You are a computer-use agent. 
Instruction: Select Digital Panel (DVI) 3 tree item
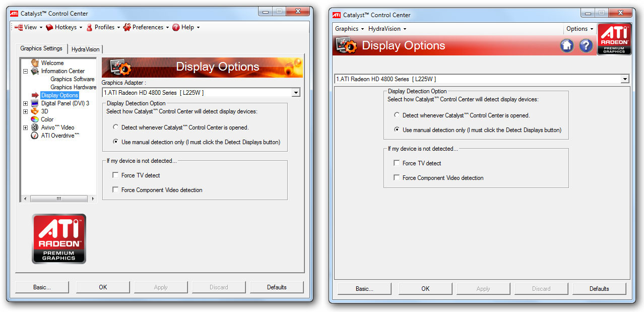click(x=65, y=103)
